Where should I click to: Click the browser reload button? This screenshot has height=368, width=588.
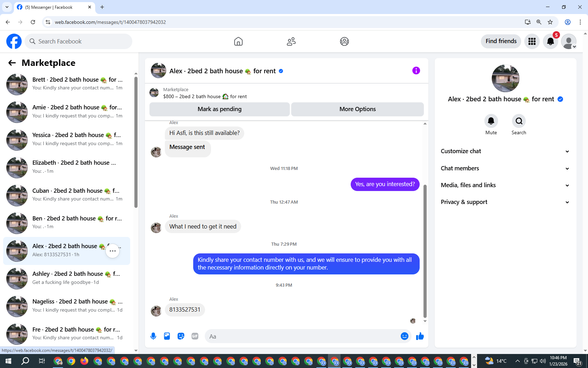pyautogui.click(x=33, y=22)
